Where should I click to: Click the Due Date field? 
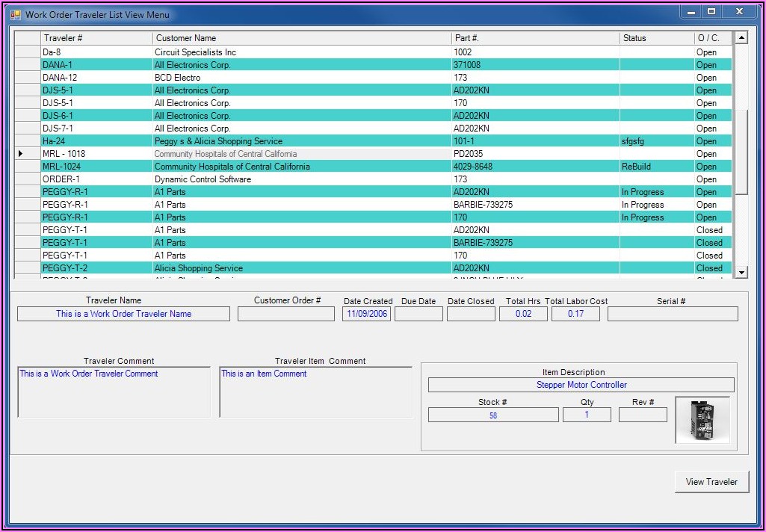pyautogui.click(x=418, y=315)
